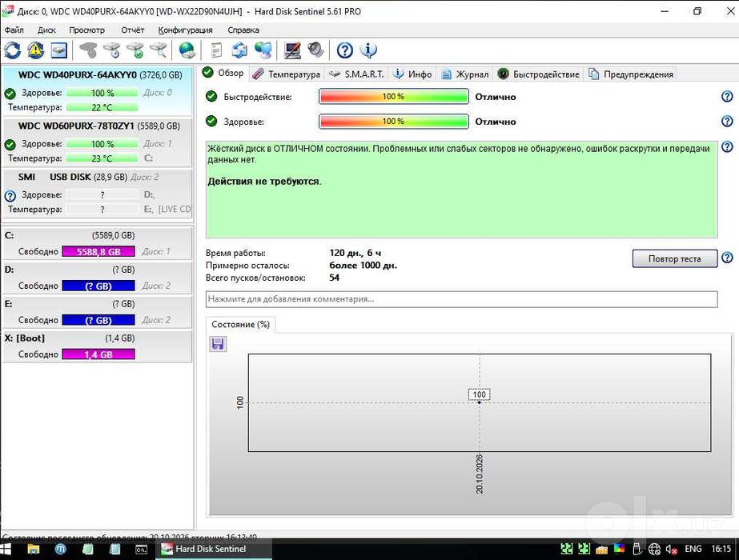Select the C: partition entry

tap(97, 243)
